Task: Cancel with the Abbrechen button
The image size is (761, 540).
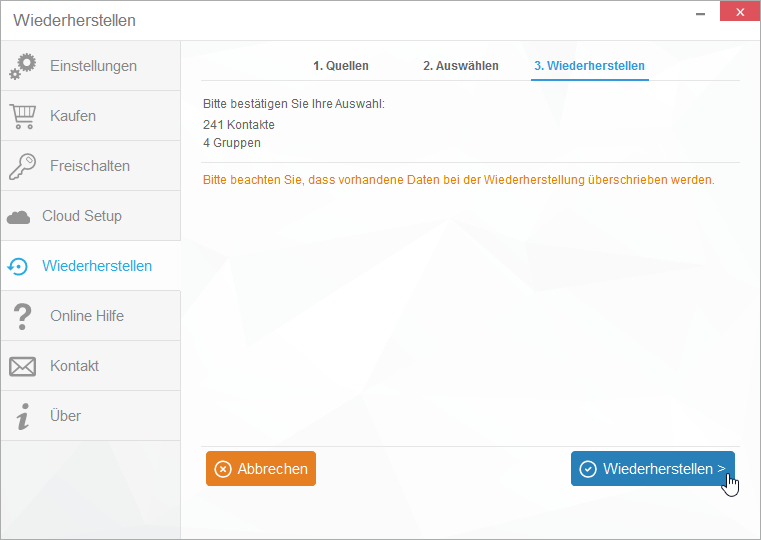Action: point(261,469)
